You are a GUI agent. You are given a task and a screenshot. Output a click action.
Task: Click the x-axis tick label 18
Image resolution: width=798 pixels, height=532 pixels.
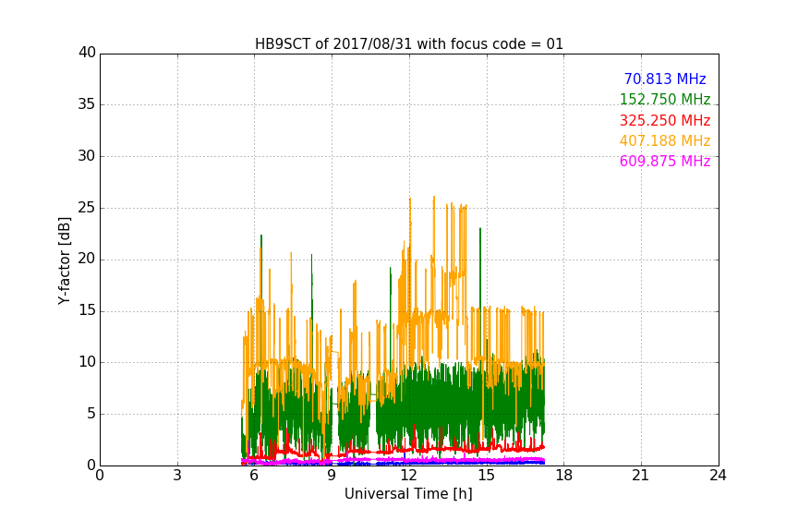point(563,476)
